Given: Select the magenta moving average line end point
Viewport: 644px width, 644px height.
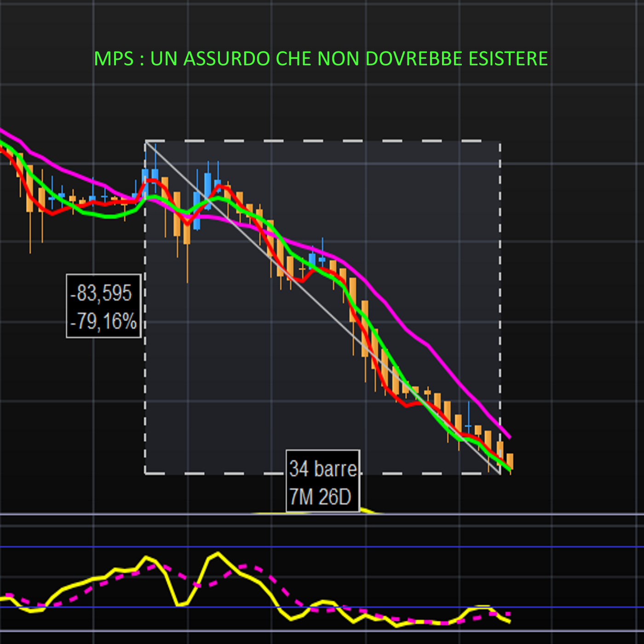Looking at the screenshot, I should 510,437.
